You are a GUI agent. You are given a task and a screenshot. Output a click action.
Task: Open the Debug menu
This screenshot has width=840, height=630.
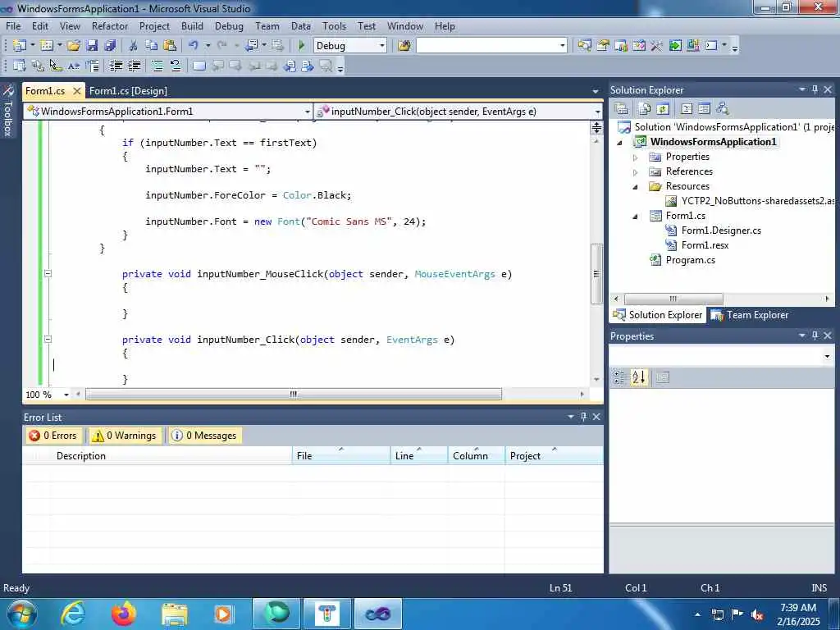[229, 25]
